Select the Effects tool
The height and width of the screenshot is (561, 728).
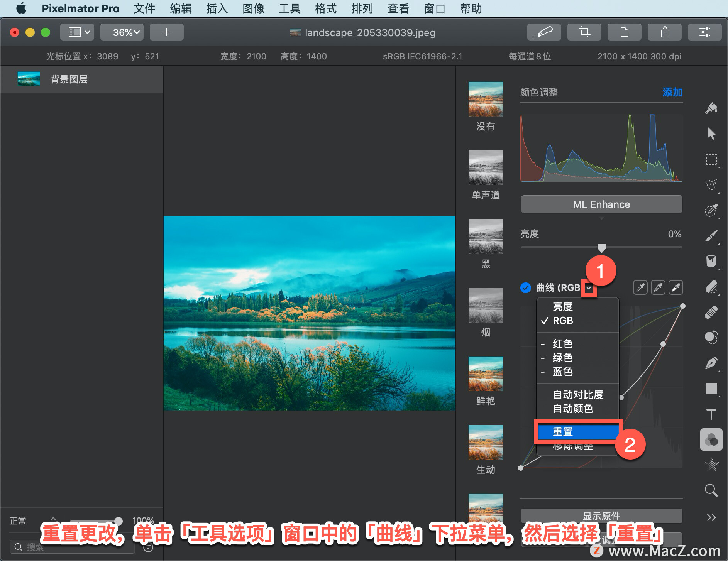(711, 465)
